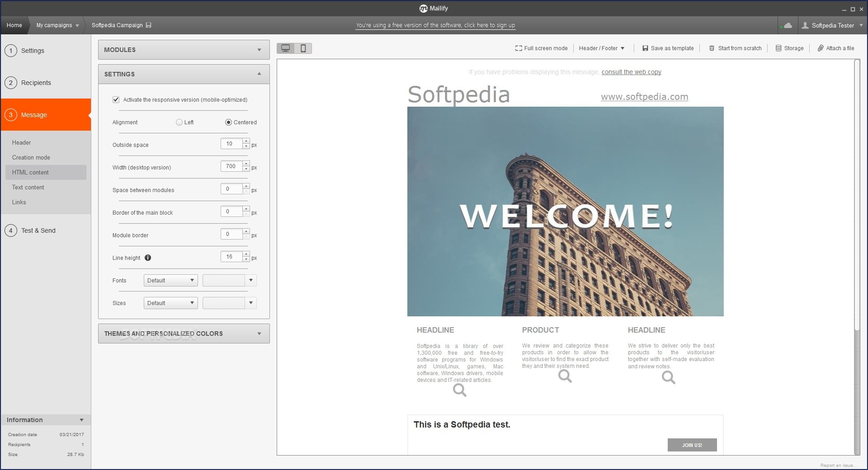This screenshot has height=470, width=868.
Task: Open Text content sub-section
Action: click(28, 187)
